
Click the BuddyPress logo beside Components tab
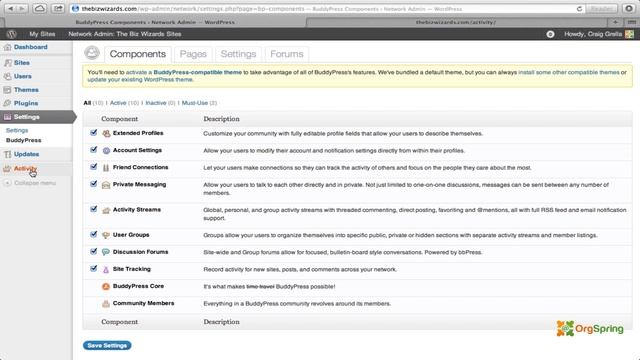pos(92,53)
